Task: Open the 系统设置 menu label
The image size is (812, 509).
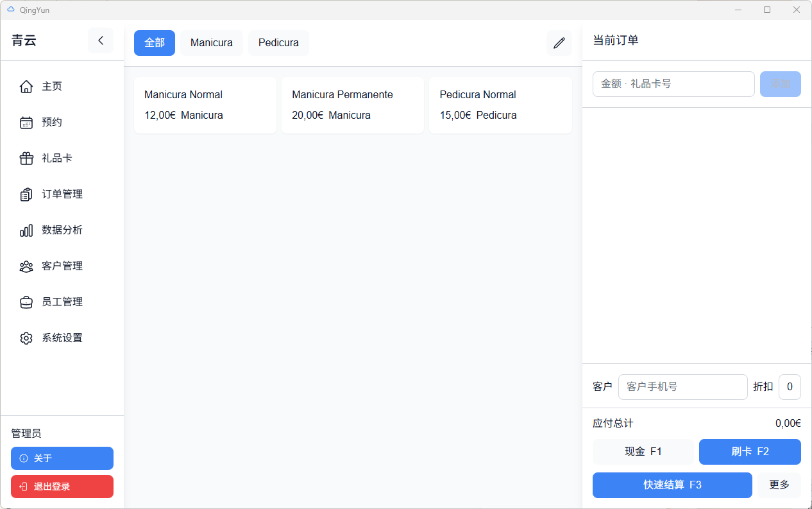Action: coord(62,338)
